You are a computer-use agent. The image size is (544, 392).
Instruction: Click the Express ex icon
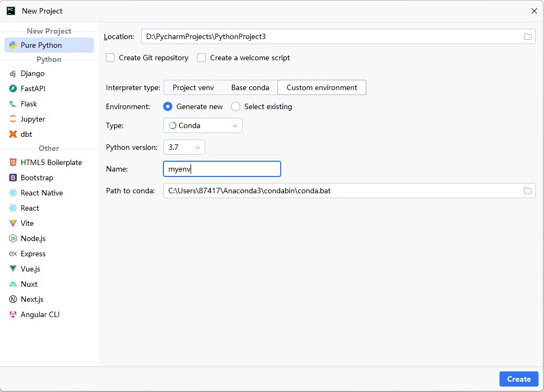coord(13,254)
